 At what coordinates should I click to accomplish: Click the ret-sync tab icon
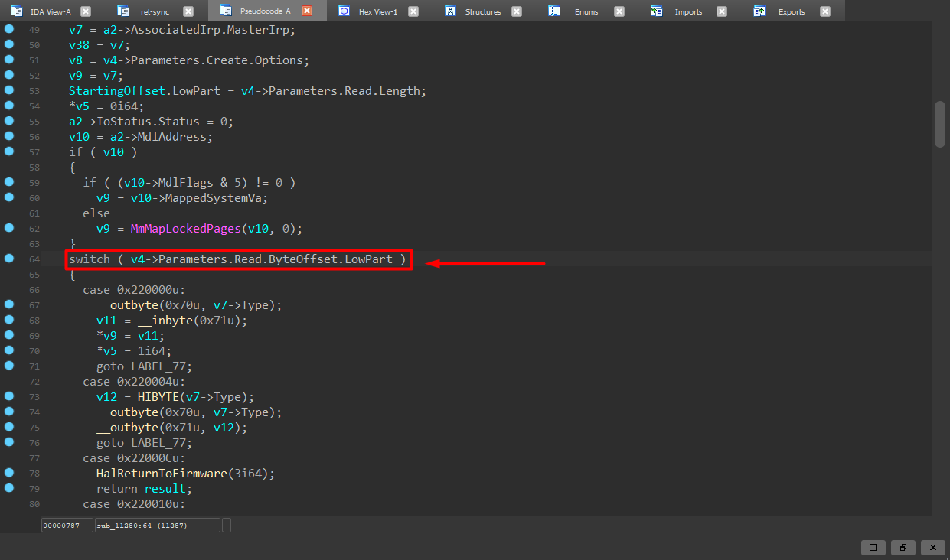pyautogui.click(x=123, y=11)
